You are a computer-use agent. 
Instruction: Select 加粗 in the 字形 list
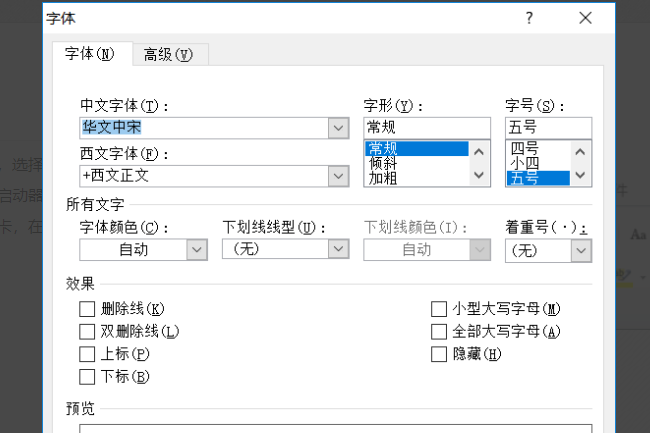(383, 178)
